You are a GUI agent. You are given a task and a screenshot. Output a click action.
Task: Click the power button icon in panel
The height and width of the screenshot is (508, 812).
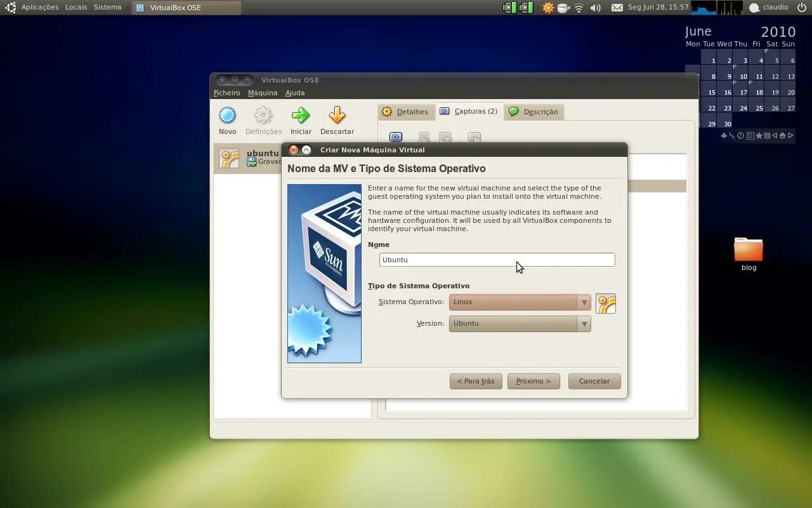[x=801, y=8]
